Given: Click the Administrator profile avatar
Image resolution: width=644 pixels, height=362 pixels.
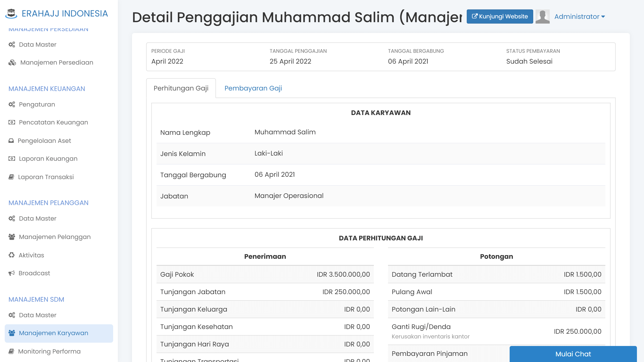Looking at the screenshot, I should coord(542,16).
